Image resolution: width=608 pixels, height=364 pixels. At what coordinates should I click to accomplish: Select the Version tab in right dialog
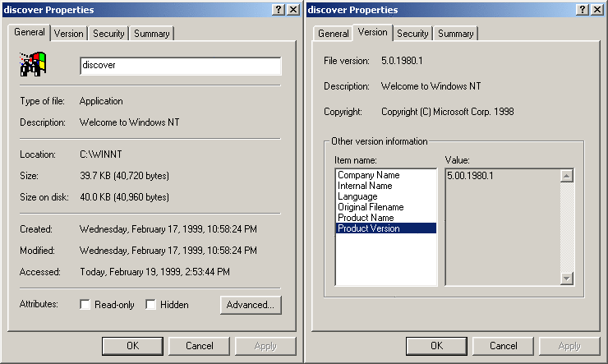373,32
